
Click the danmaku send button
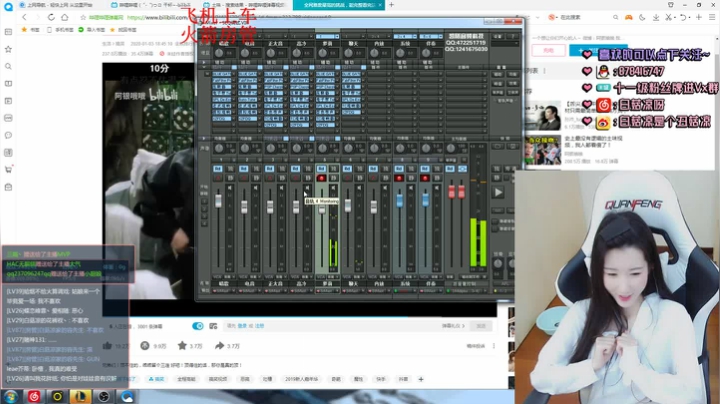click(x=481, y=326)
